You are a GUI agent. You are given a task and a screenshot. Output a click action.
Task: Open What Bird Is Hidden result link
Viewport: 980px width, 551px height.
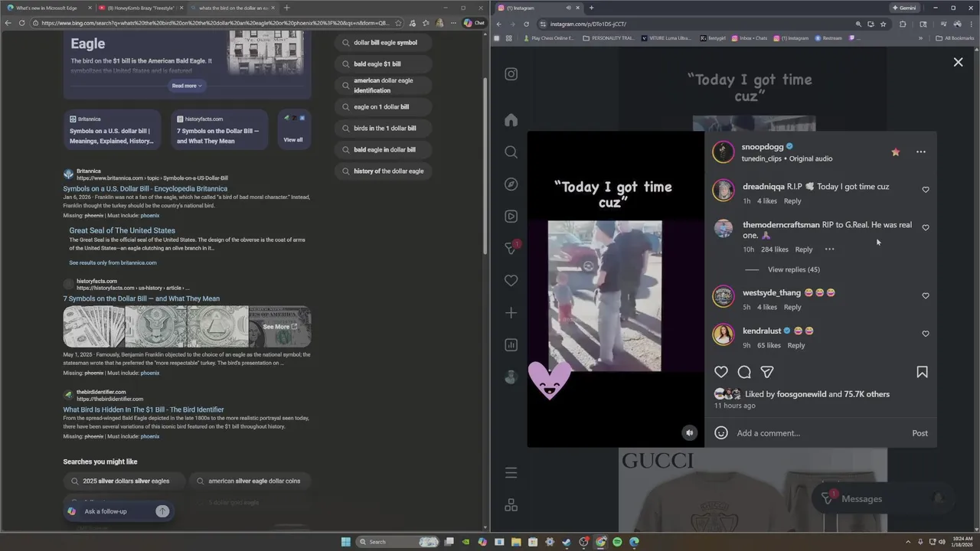click(x=143, y=410)
